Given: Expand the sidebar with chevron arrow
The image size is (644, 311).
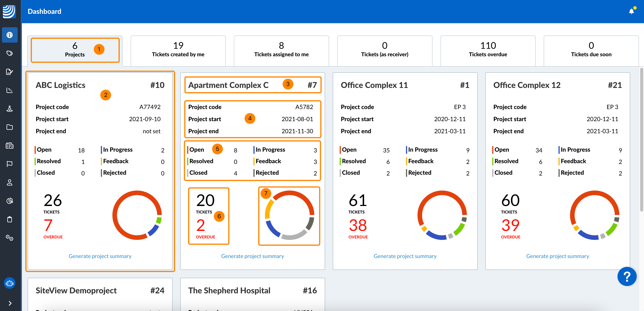Looking at the screenshot, I should [x=10, y=303].
